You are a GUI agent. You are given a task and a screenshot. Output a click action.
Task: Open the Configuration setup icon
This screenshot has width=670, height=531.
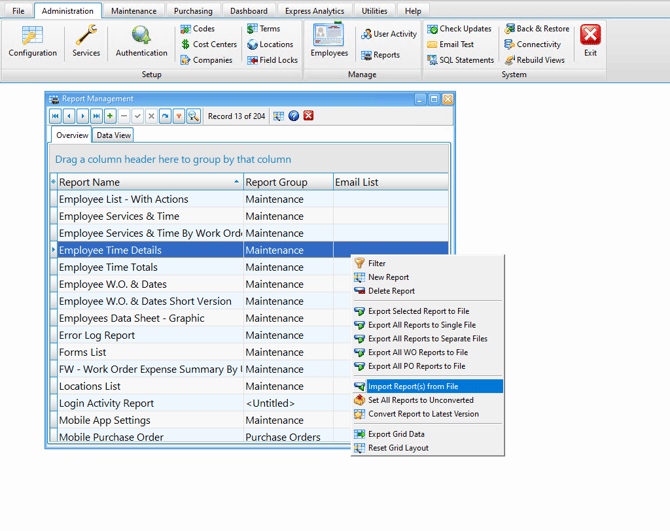click(x=32, y=41)
